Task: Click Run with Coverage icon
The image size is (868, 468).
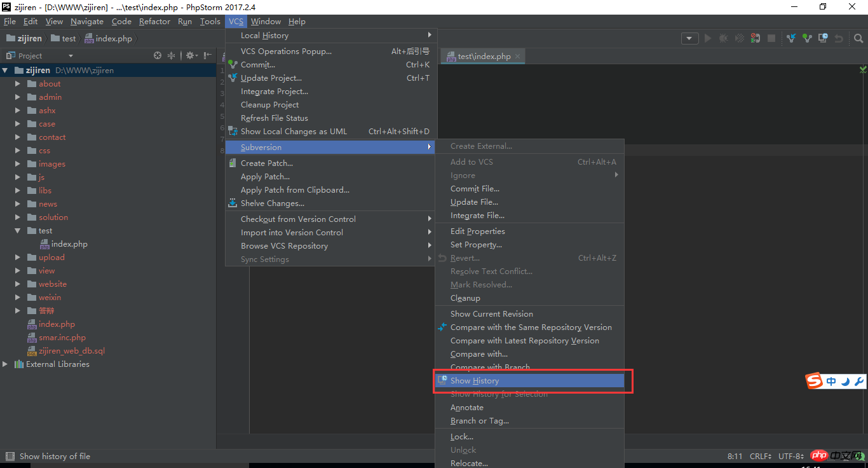Action: pyautogui.click(x=739, y=39)
